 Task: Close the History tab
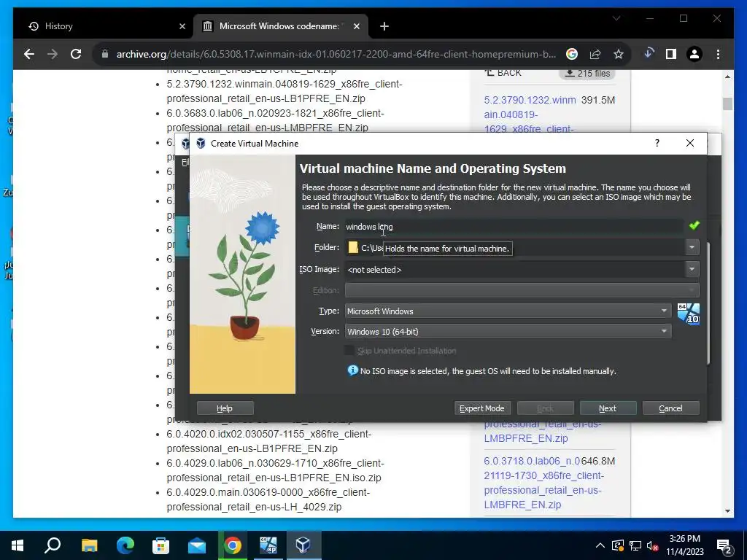[182, 27]
